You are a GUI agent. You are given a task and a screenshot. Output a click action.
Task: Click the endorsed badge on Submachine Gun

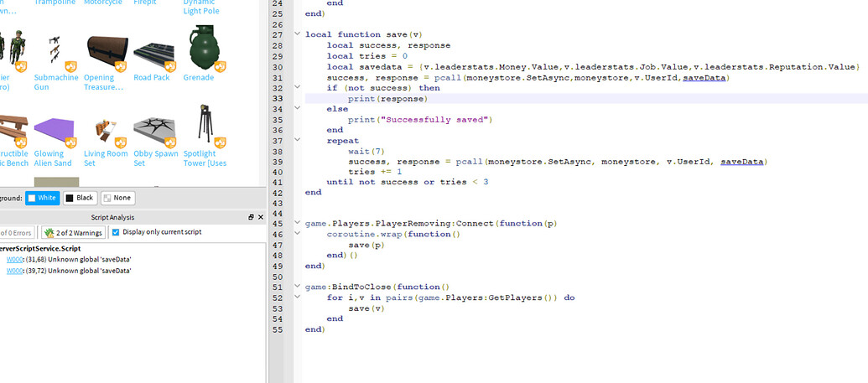tap(70, 67)
